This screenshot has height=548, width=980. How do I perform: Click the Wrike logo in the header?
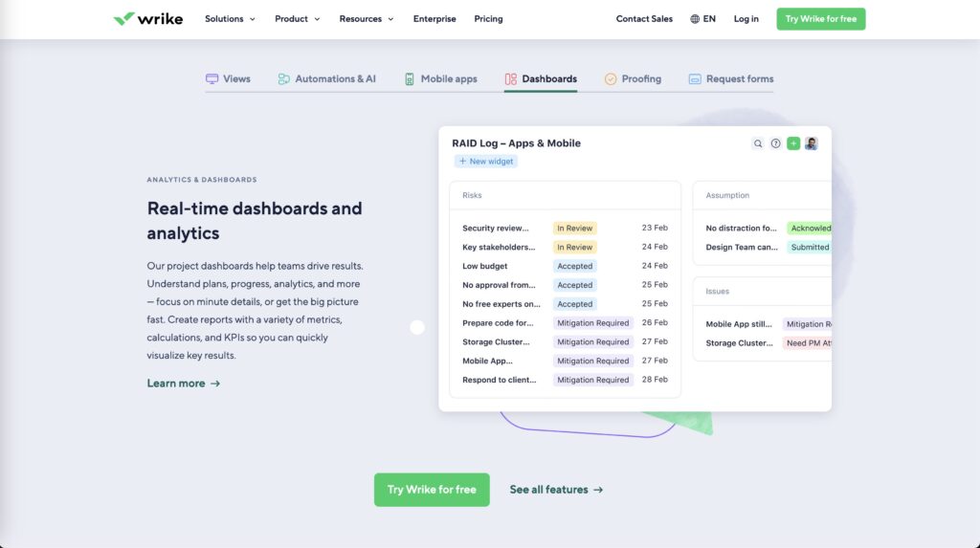click(147, 19)
